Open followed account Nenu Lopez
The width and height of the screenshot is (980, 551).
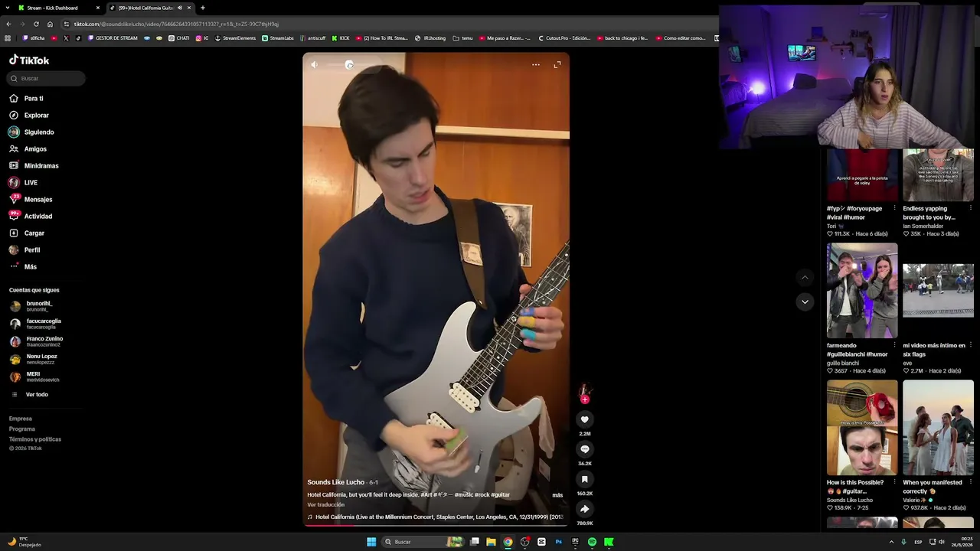coord(34,359)
